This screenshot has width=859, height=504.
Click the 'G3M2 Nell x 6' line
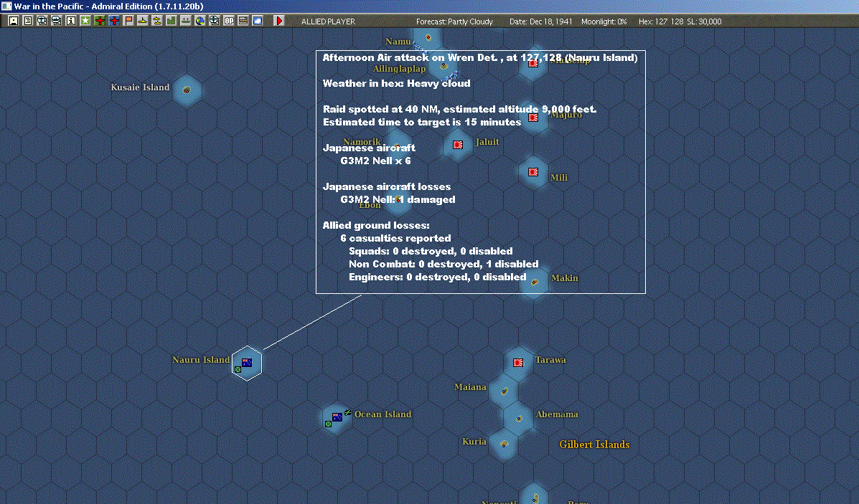[375, 161]
